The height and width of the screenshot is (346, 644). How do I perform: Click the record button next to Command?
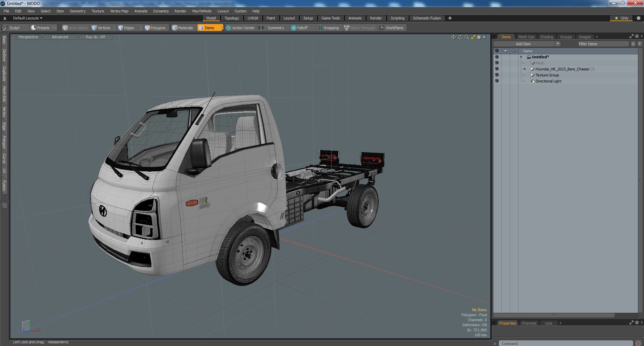click(x=638, y=343)
